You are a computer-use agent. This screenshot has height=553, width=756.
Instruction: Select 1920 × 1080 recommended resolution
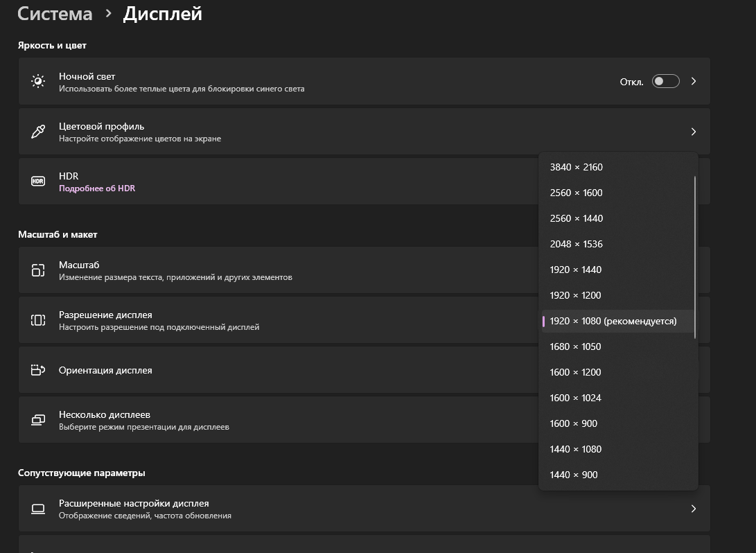coord(613,321)
